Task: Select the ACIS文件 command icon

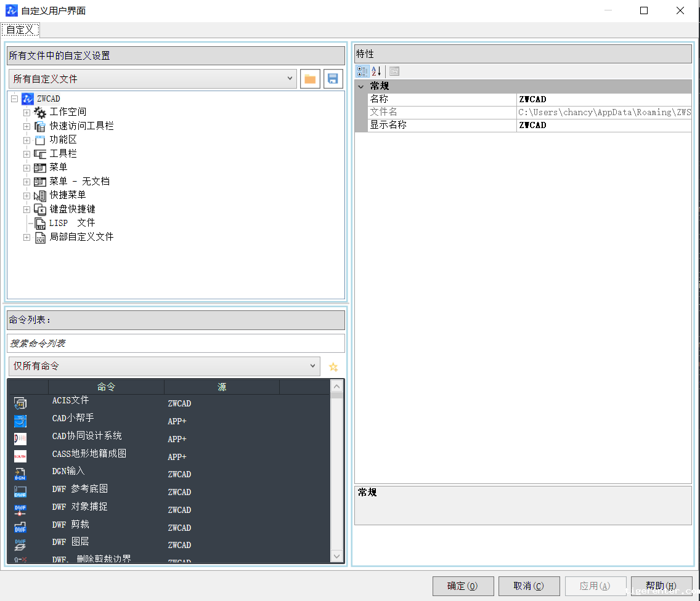Action: tap(20, 403)
